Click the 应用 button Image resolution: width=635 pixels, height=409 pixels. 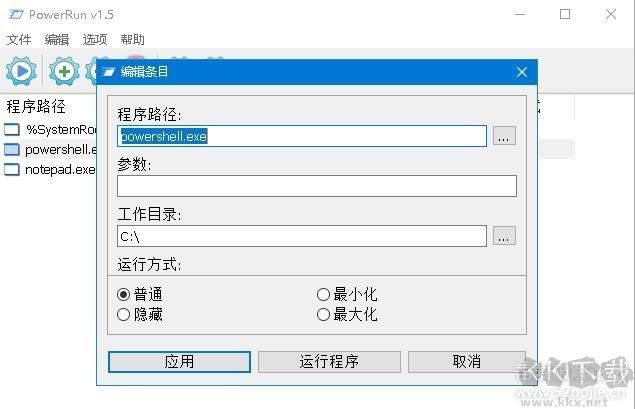pyautogui.click(x=179, y=361)
